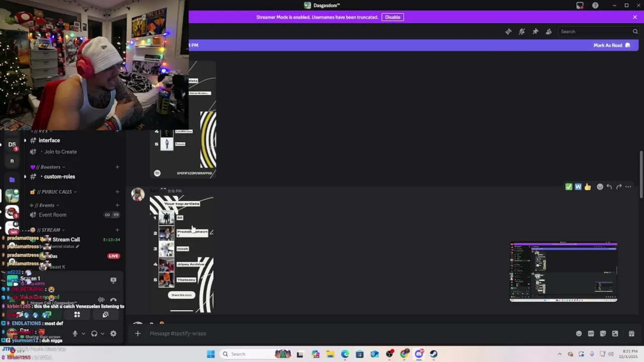Image resolution: width=644 pixels, height=362 pixels.
Task: Create channel in PUBLIC CALLS category
Action: coord(117,192)
